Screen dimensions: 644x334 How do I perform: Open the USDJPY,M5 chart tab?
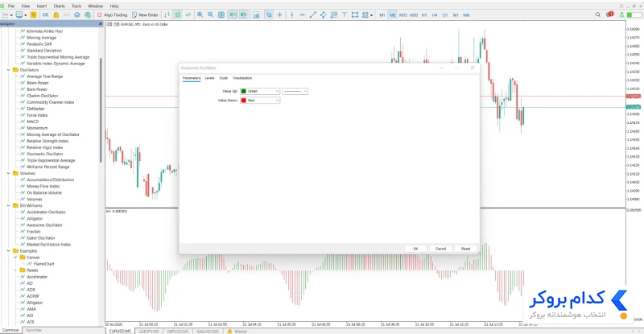tap(149, 331)
